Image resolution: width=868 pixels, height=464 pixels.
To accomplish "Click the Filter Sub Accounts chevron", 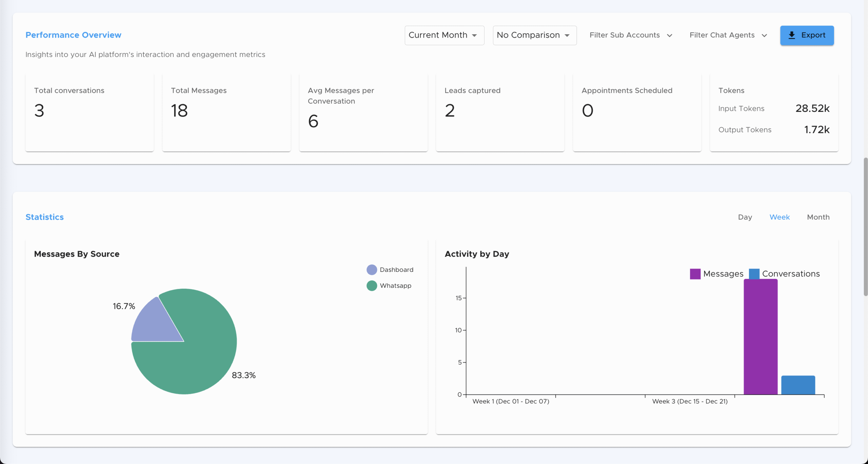I will tap(669, 36).
